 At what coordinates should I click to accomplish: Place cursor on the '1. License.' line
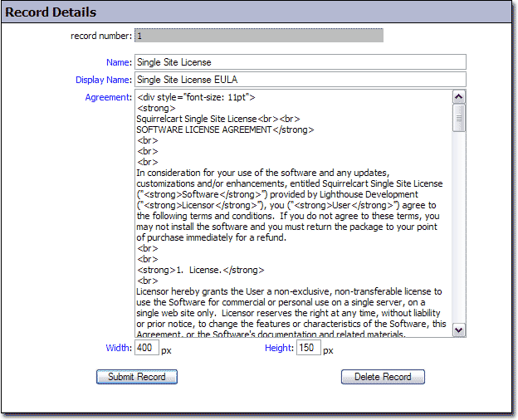pos(201,270)
